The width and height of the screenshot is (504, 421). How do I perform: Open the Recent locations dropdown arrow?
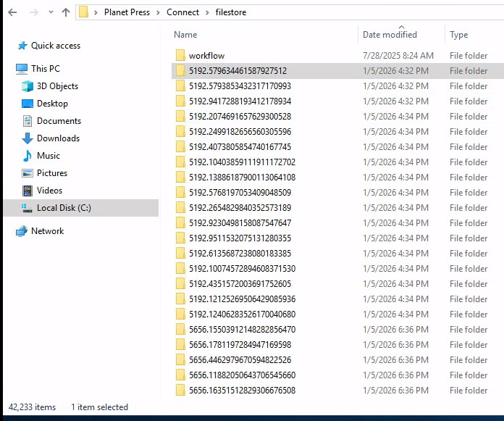pyautogui.click(x=49, y=12)
